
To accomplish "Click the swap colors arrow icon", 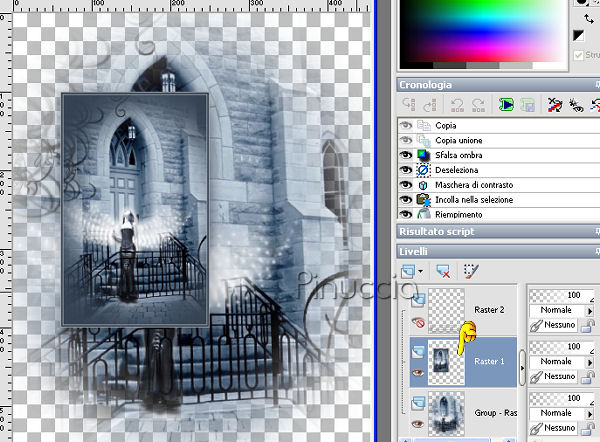I will point(589,18).
